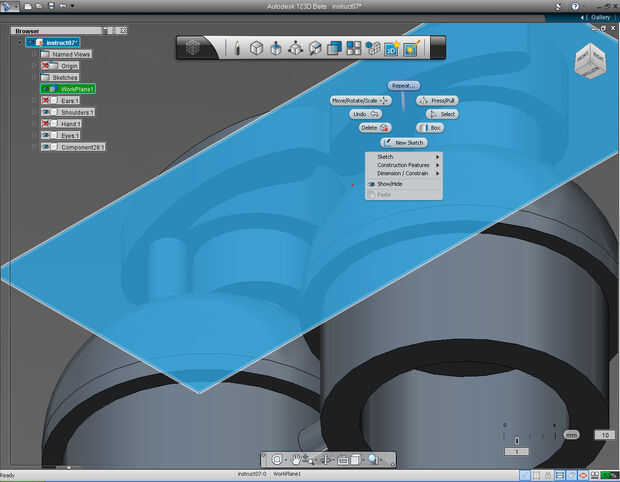
Task: Click the split-view status bar icon
Action: 560,475
